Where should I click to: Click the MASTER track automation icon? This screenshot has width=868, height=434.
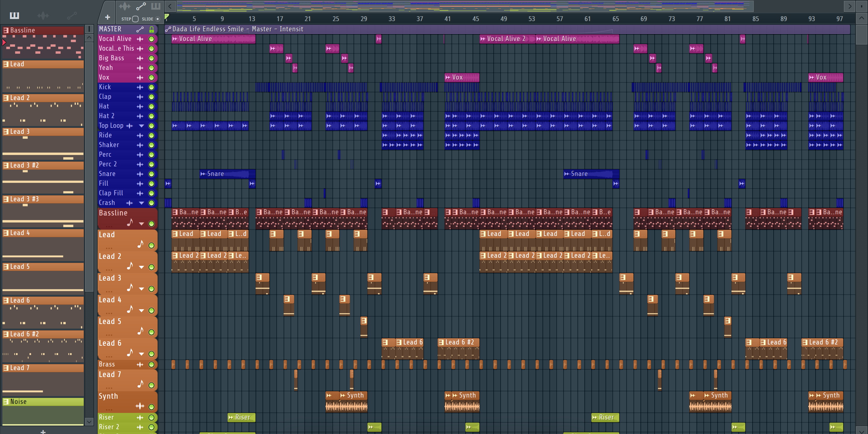pos(140,29)
